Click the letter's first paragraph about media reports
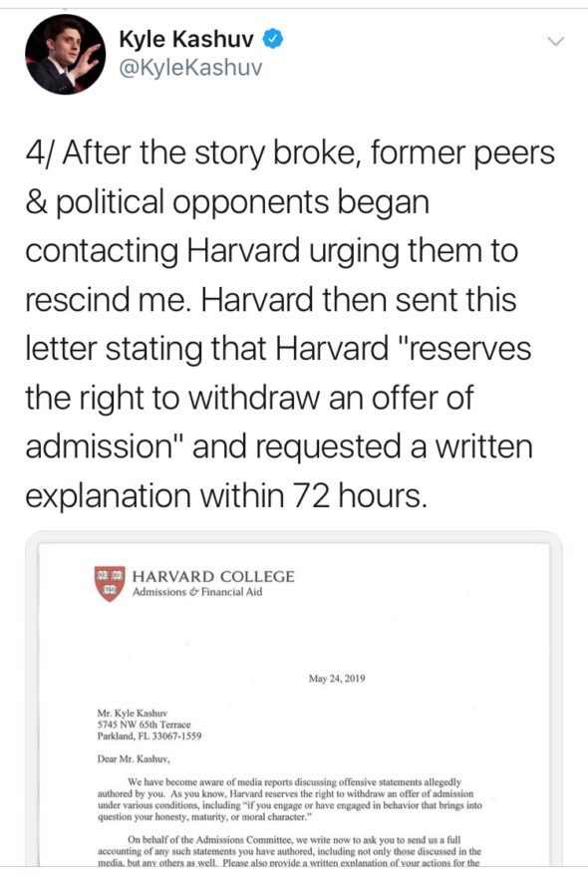This screenshot has width=588, height=878. (x=290, y=799)
